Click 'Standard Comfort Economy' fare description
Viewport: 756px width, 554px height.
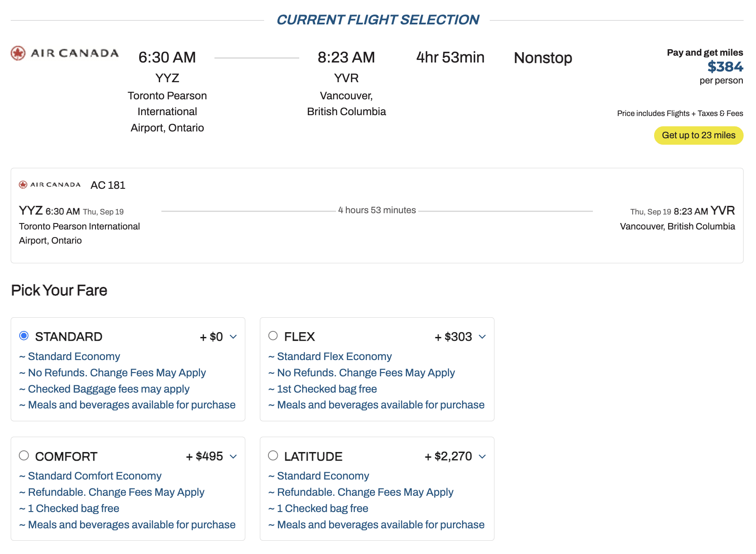coord(95,476)
